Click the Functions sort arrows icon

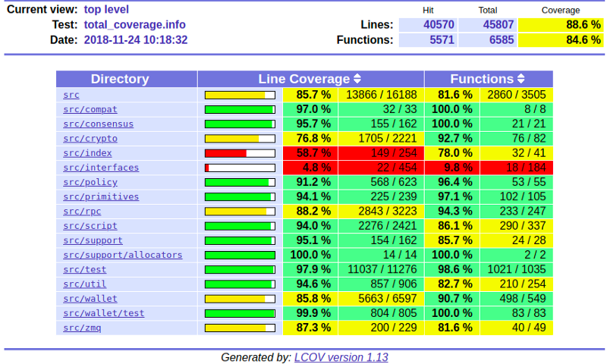pos(521,79)
